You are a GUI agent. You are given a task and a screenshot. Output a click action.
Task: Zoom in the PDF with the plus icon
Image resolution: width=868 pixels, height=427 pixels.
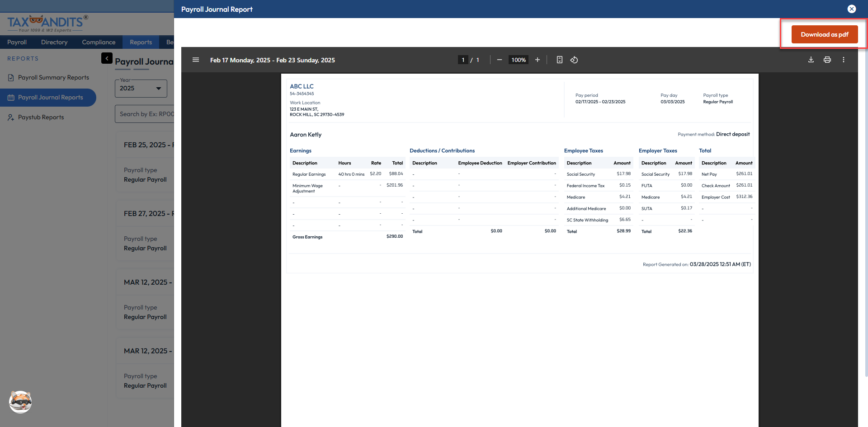[538, 60]
